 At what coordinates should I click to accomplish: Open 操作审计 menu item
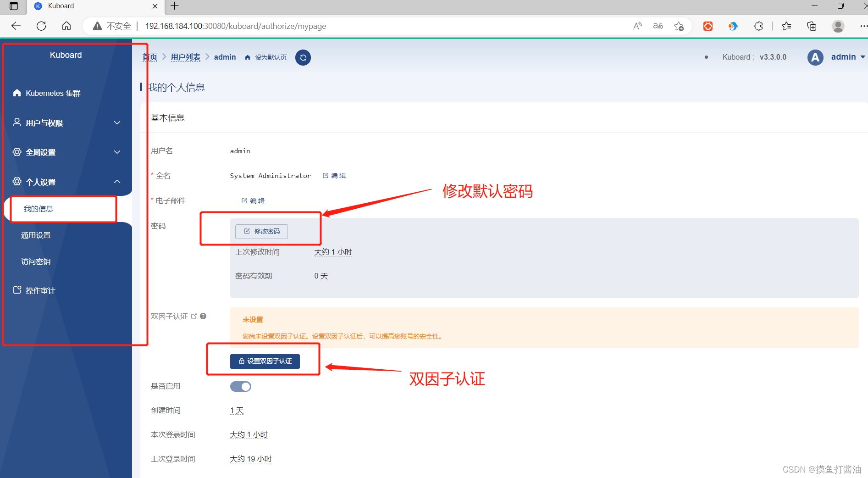tap(40, 290)
